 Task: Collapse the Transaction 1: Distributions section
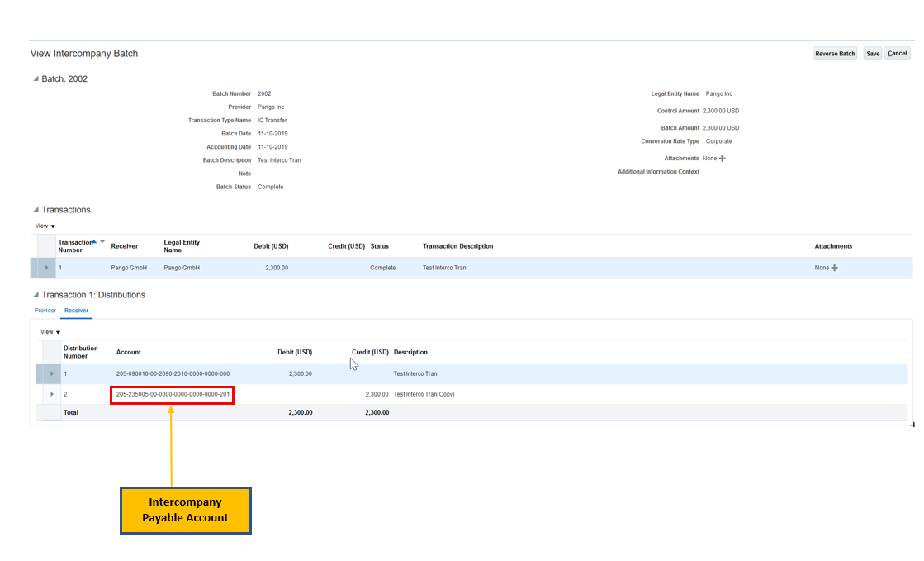point(36,295)
